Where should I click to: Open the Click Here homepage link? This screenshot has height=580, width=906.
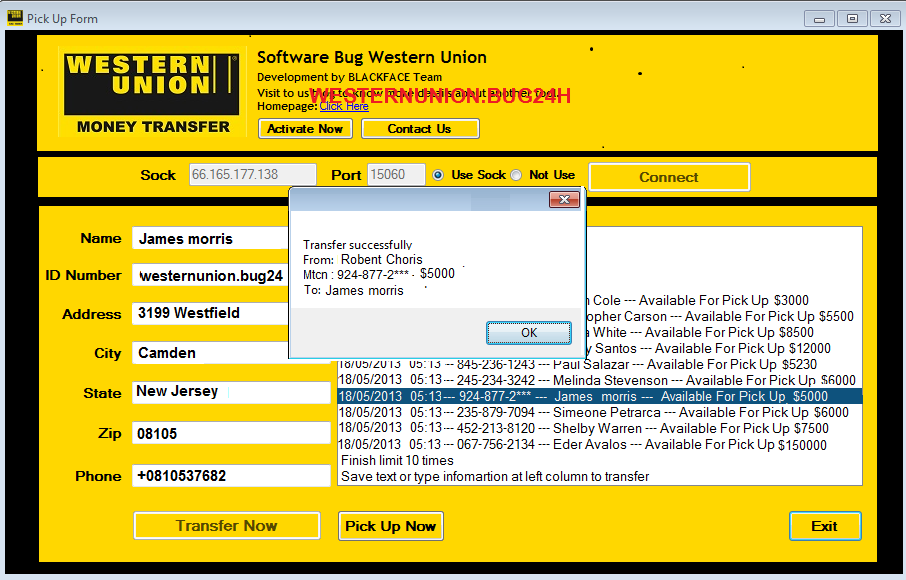(x=344, y=106)
